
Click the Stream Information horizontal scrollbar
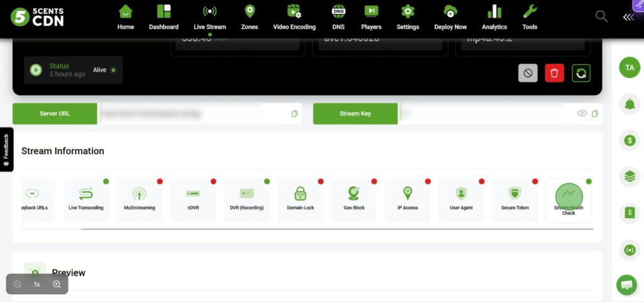pyautogui.click(x=336, y=229)
